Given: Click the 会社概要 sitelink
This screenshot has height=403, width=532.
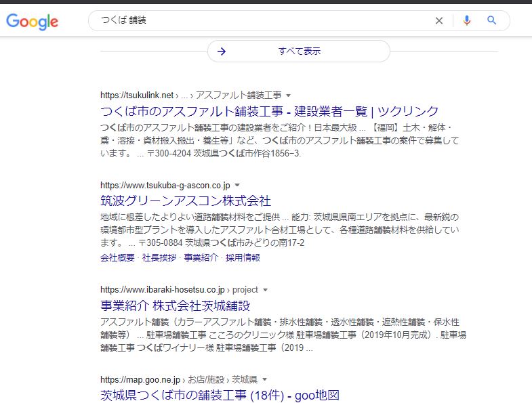Looking at the screenshot, I should coord(117,258).
